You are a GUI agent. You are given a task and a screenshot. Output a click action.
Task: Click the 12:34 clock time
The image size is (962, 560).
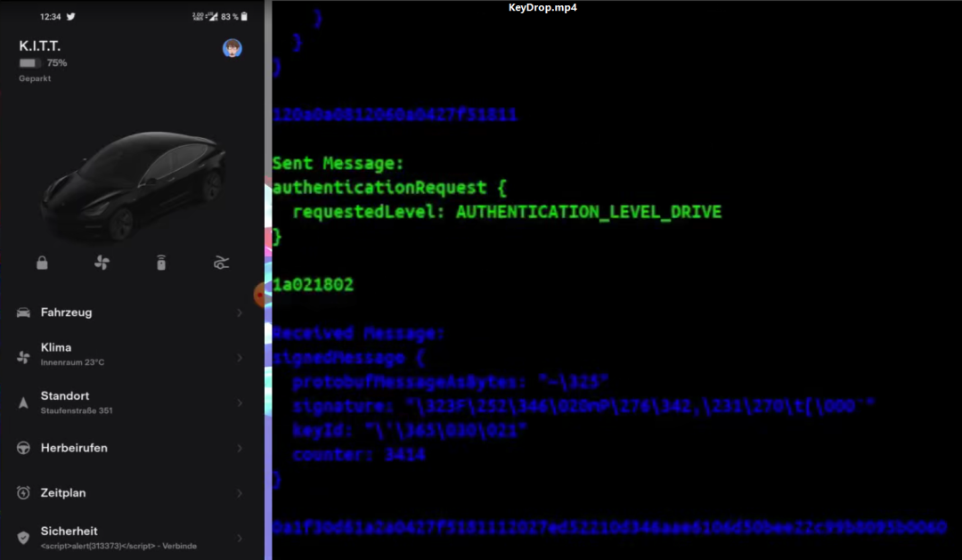click(x=50, y=17)
